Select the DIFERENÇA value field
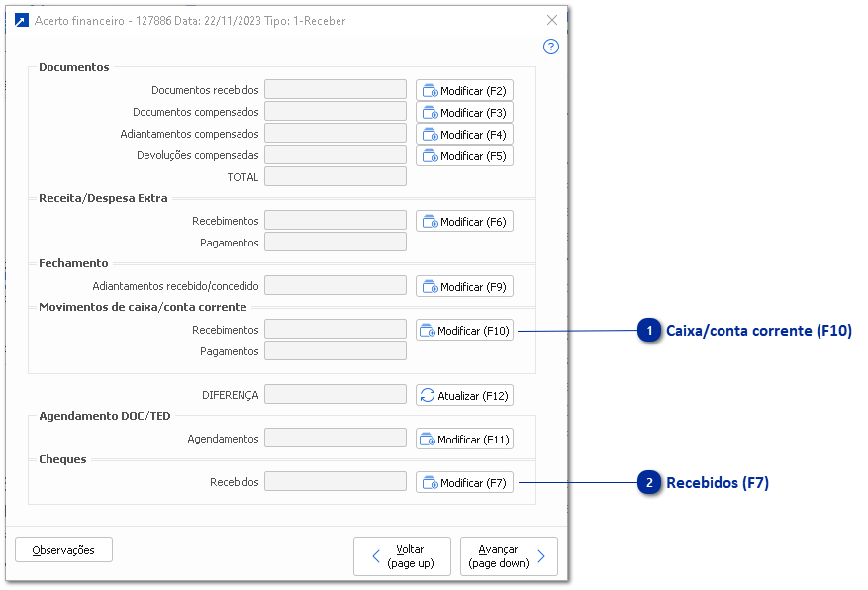Viewport: 868px width, 590px height. tap(336, 395)
